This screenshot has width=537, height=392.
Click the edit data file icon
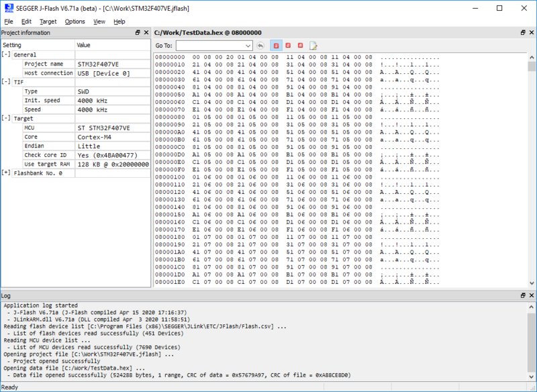313,45
